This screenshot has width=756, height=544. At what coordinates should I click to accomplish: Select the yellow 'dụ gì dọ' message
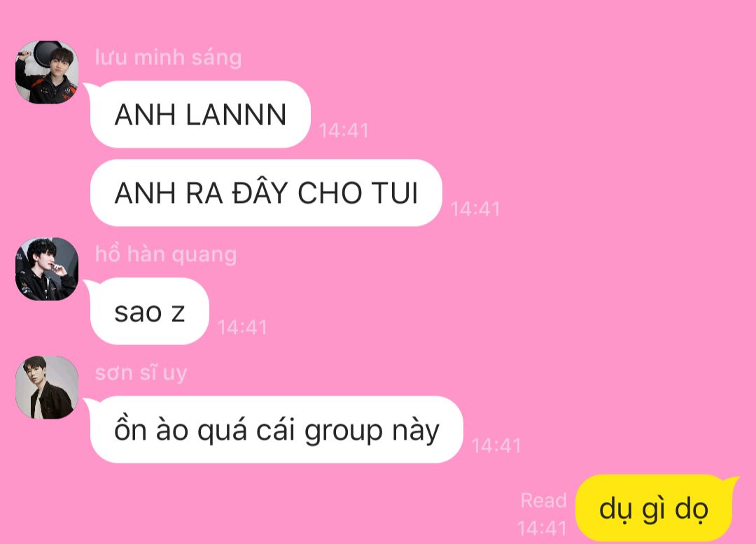click(654, 508)
